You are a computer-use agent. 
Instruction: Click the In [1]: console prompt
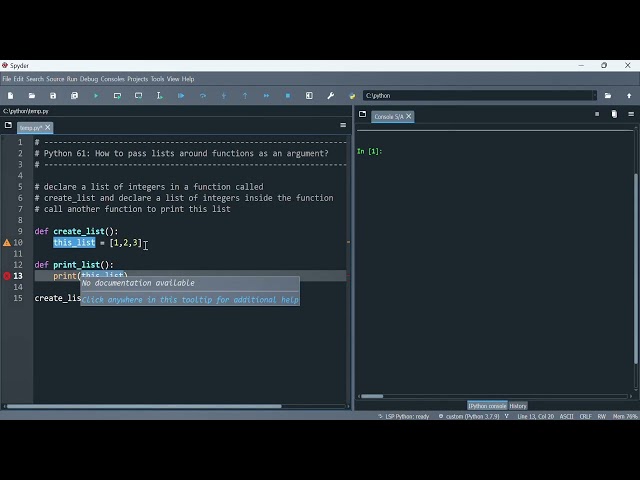(370, 151)
